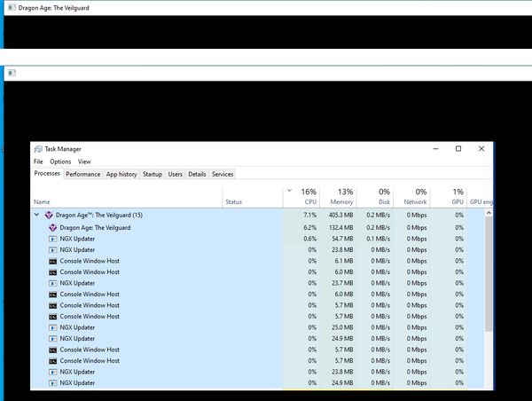Viewport: 532px width, 401px height.
Task: Click the Task Manager title bar icon
Action: (x=38, y=149)
